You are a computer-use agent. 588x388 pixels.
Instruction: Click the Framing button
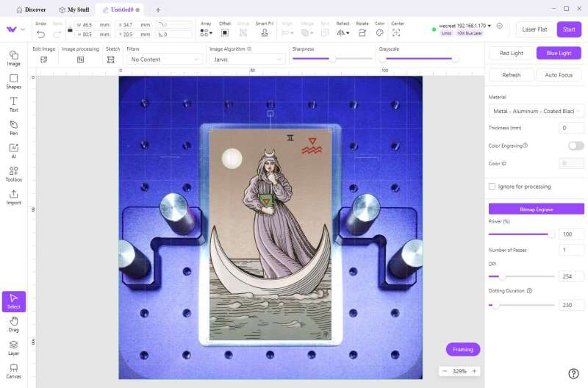coord(463,349)
